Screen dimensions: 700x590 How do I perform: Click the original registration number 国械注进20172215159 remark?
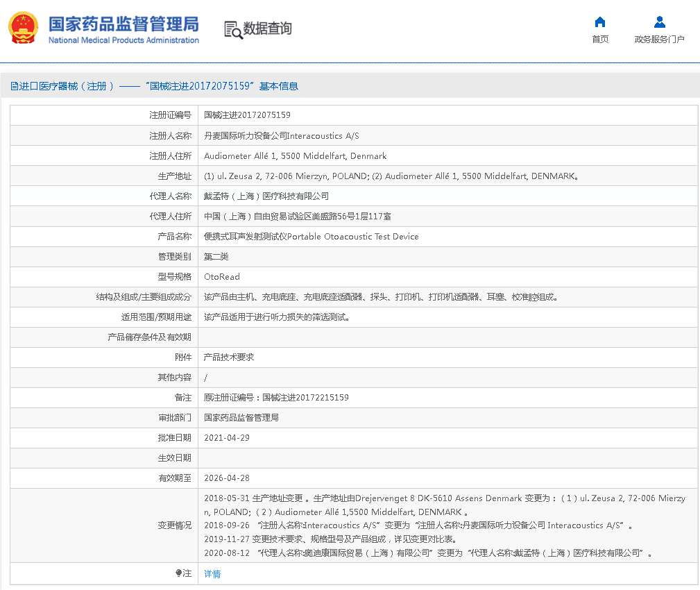tap(276, 398)
